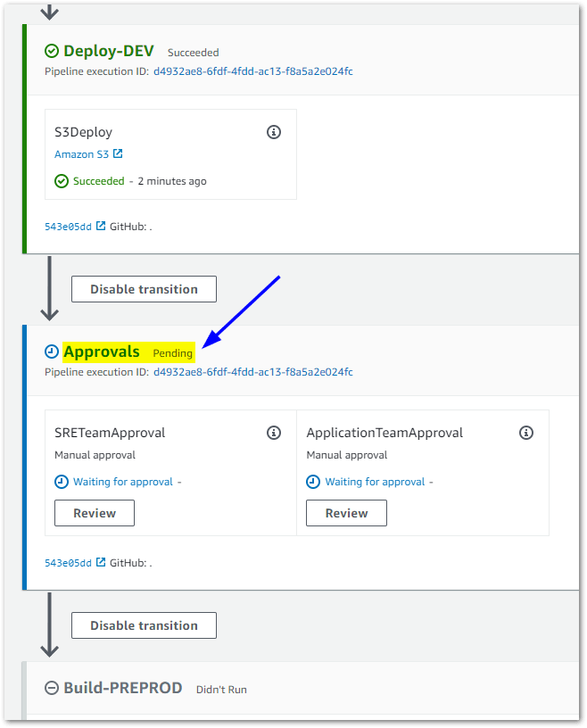Screen dimensions: 587x728
Task: Open Approvals pipeline execution ID link
Action: pyautogui.click(x=252, y=372)
